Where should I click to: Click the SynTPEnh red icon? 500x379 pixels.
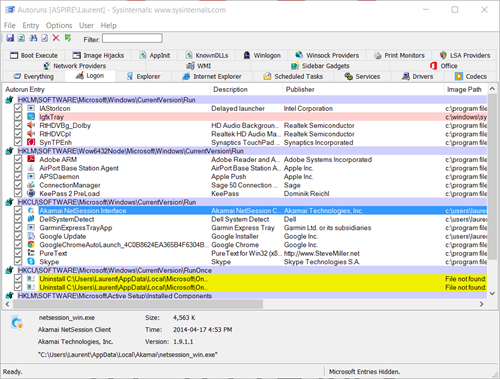tap(31, 142)
